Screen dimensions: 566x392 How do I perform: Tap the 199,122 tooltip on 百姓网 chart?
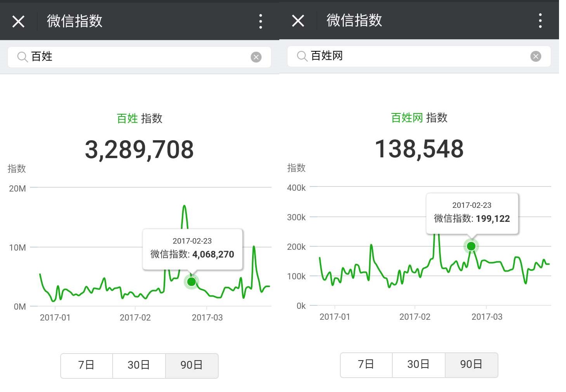[x=472, y=213]
